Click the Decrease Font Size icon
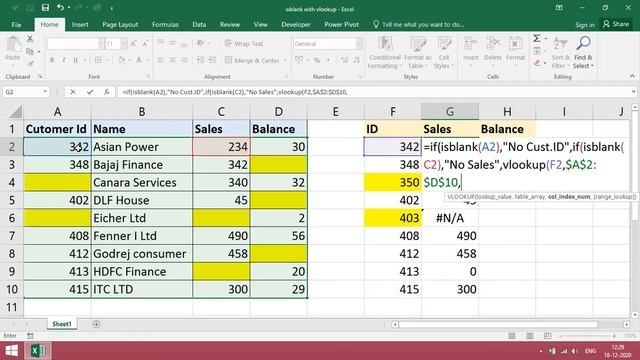Image resolution: width=640 pixels, height=360 pixels. pyautogui.click(x=145, y=44)
